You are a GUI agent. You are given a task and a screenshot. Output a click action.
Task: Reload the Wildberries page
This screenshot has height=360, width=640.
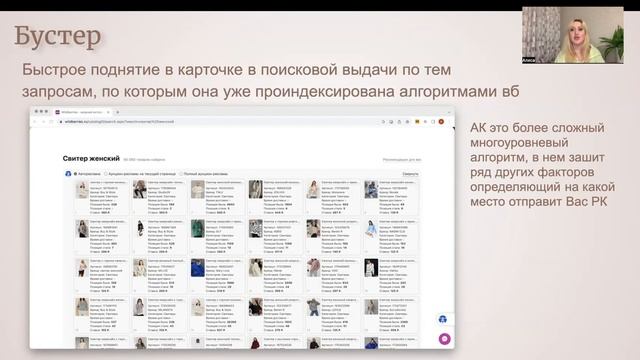[x=51, y=122]
